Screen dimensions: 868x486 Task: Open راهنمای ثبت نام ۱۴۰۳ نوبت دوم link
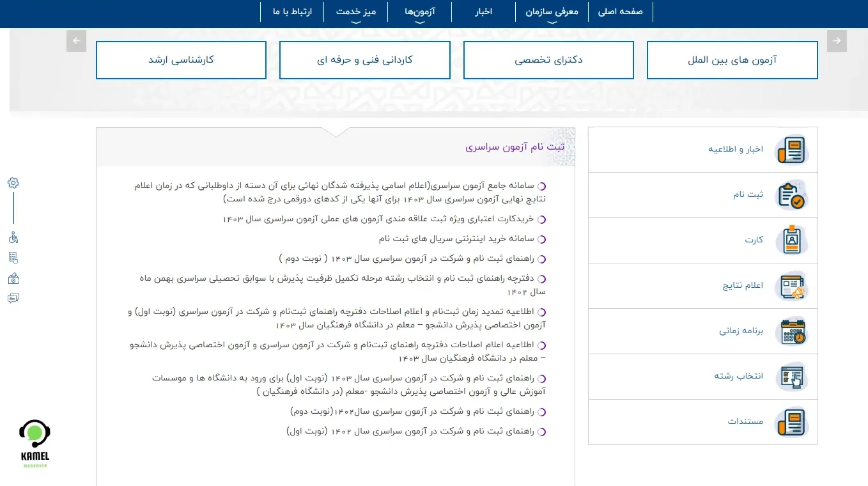click(407, 258)
